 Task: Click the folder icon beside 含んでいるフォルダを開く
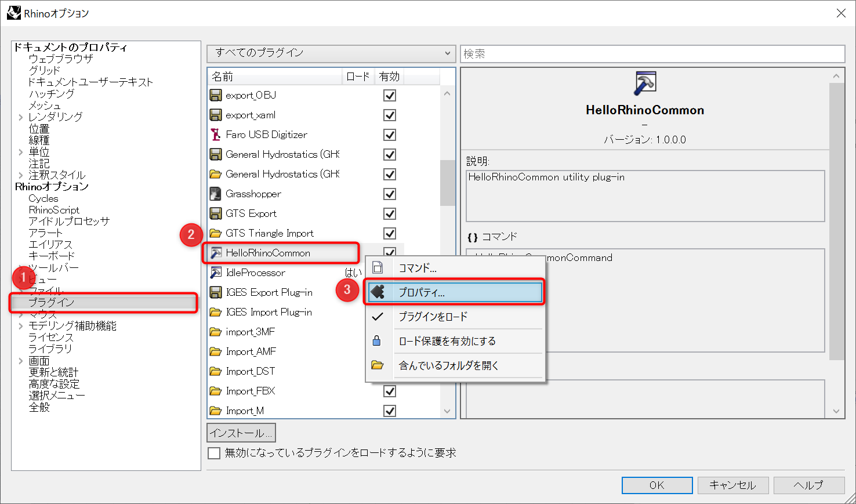(378, 365)
